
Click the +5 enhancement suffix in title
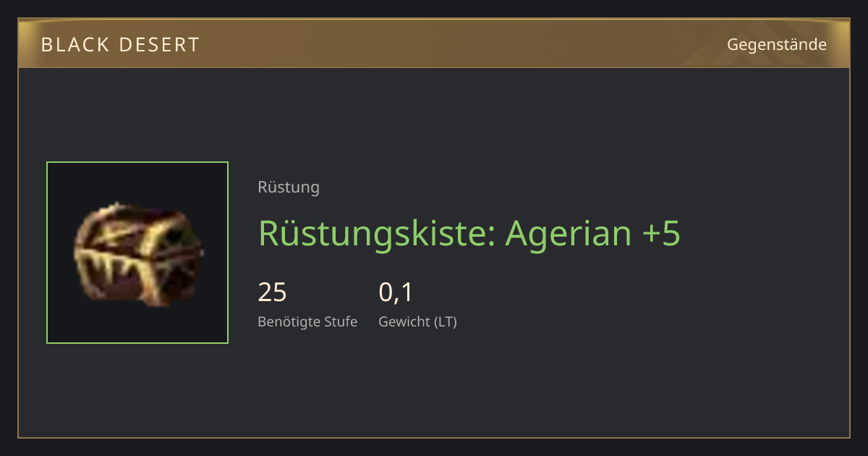661,233
